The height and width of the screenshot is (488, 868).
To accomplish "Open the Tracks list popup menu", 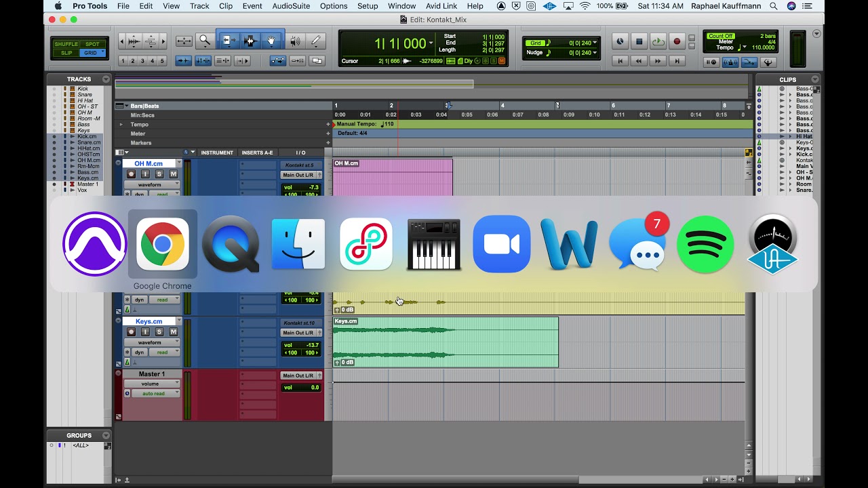I will click(x=106, y=79).
